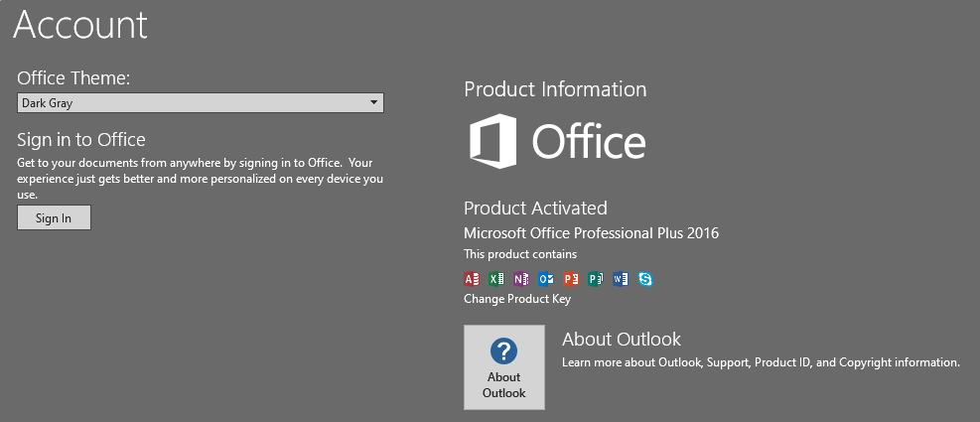Open the About Outlook button
Screen dimensions: 980x422
pos(503,367)
